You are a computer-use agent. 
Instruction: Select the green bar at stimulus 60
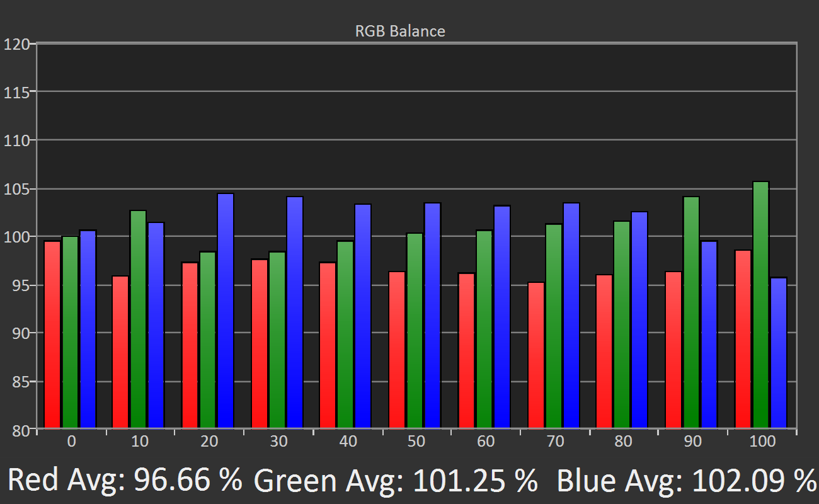coord(484,330)
